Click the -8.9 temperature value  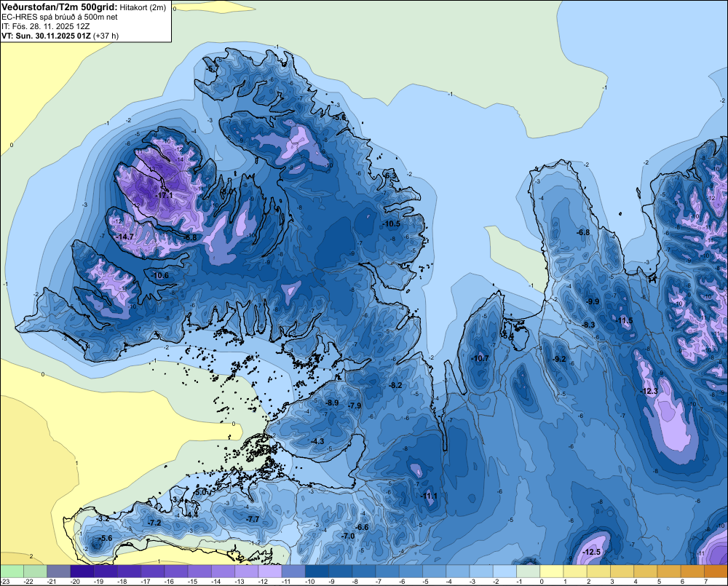[332, 403]
